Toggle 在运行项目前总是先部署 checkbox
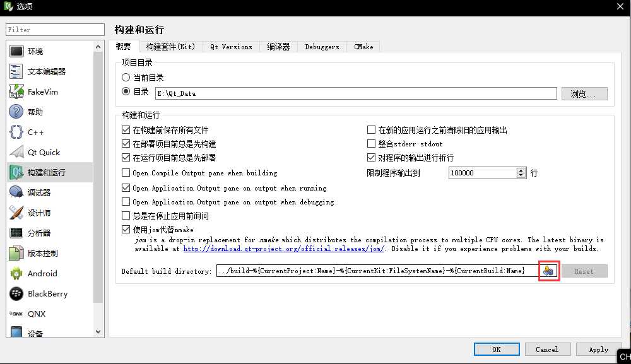 point(126,157)
